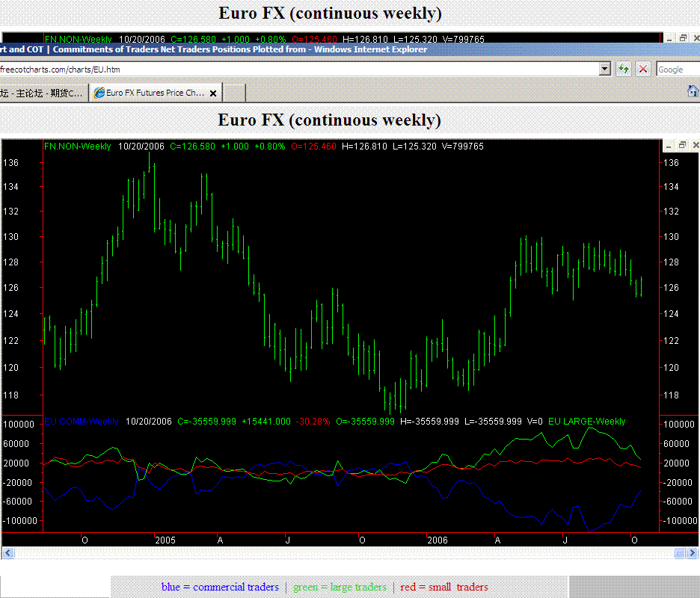This screenshot has height=598, width=700.
Task: Click the 2006 marker on the time axis
Action: (x=436, y=540)
